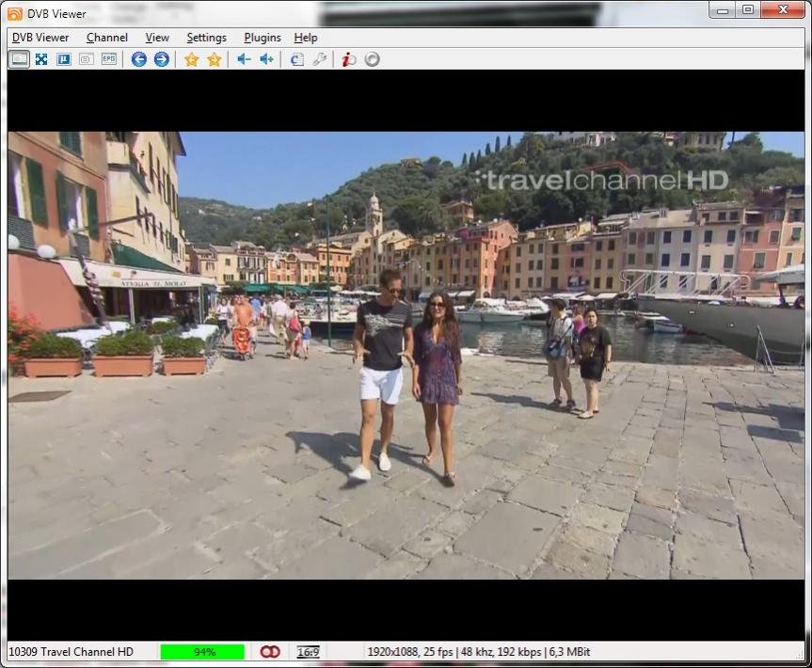Open the Settings menu
This screenshot has height=668, width=812.
pyautogui.click(x=207, y=38)
